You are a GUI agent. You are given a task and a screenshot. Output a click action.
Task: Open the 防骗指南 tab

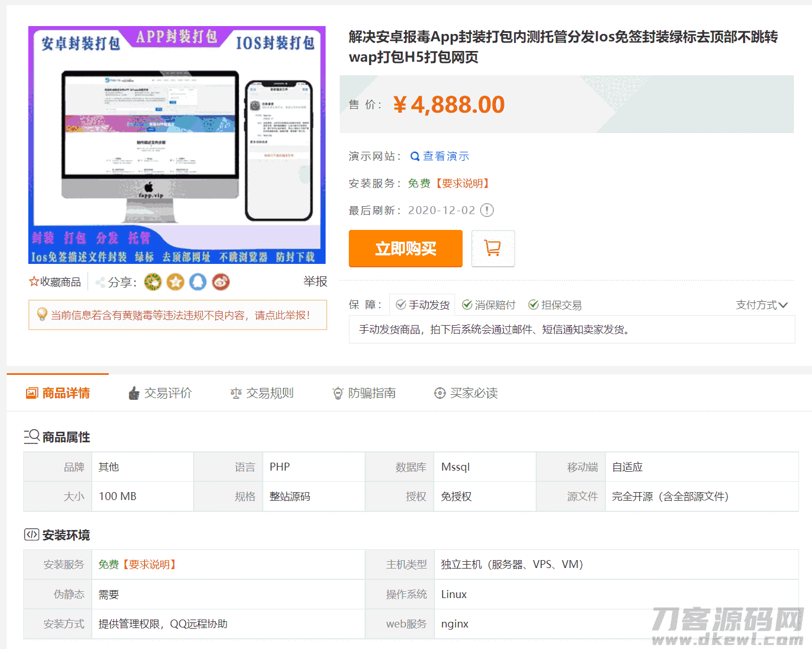364,392
